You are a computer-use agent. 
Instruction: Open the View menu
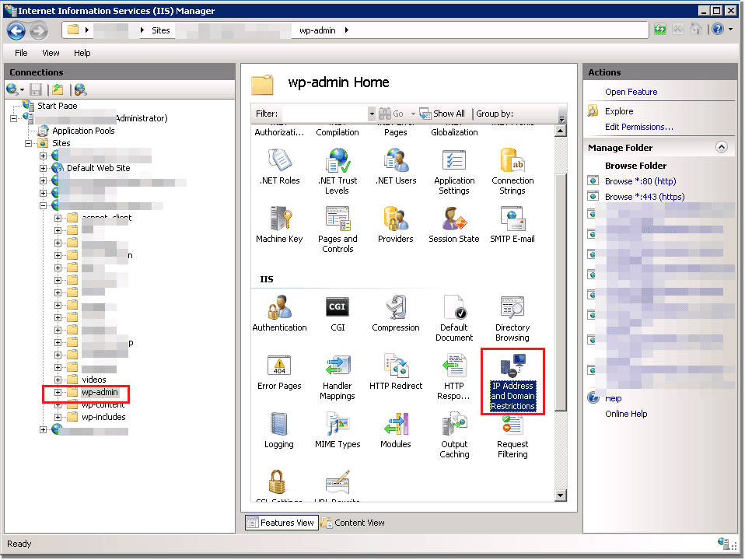[x=51, y=53]
